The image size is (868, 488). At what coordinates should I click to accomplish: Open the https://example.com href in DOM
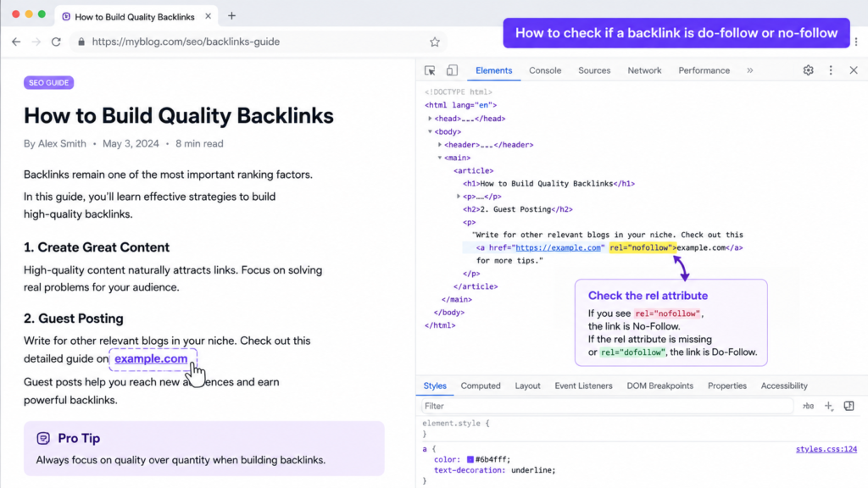point(558,247)
